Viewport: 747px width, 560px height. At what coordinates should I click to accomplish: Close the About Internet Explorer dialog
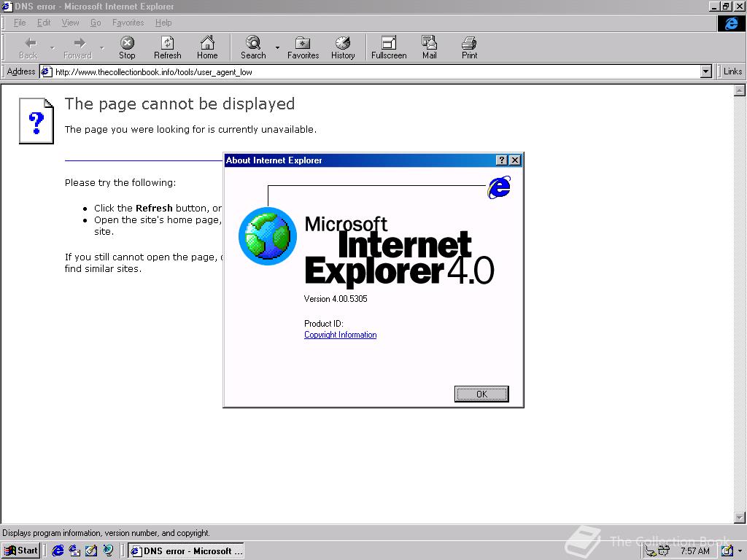515,160
